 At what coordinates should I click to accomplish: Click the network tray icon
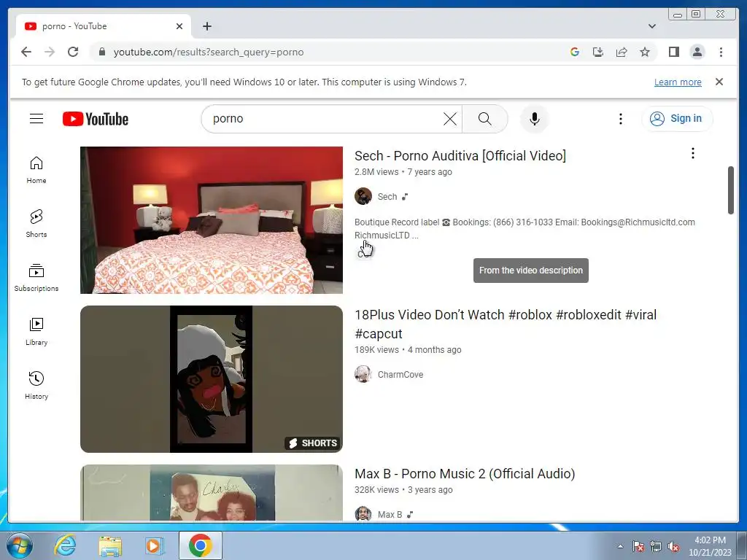(656, 546)
